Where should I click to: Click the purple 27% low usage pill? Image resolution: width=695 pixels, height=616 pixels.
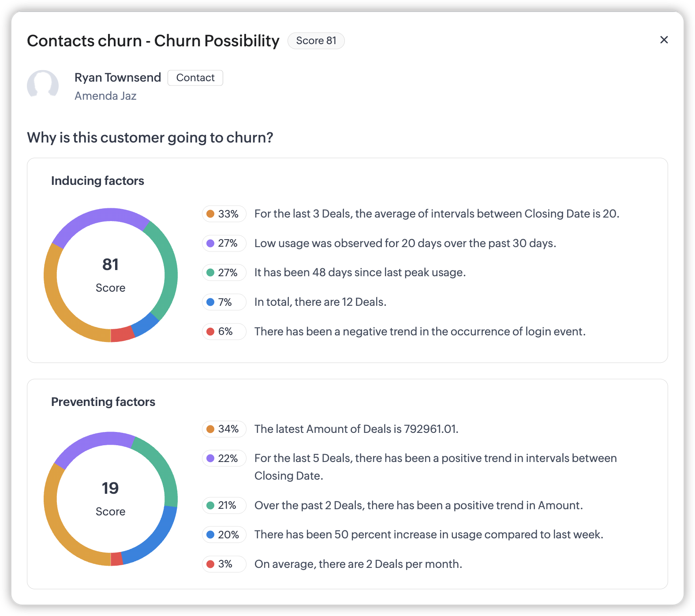(224, 244)
